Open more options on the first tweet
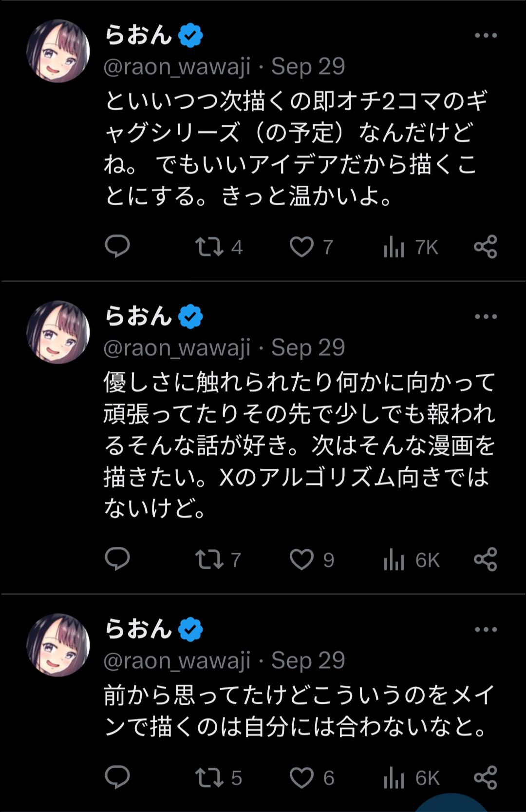The image size is (526, 812). tap(485, 36)
